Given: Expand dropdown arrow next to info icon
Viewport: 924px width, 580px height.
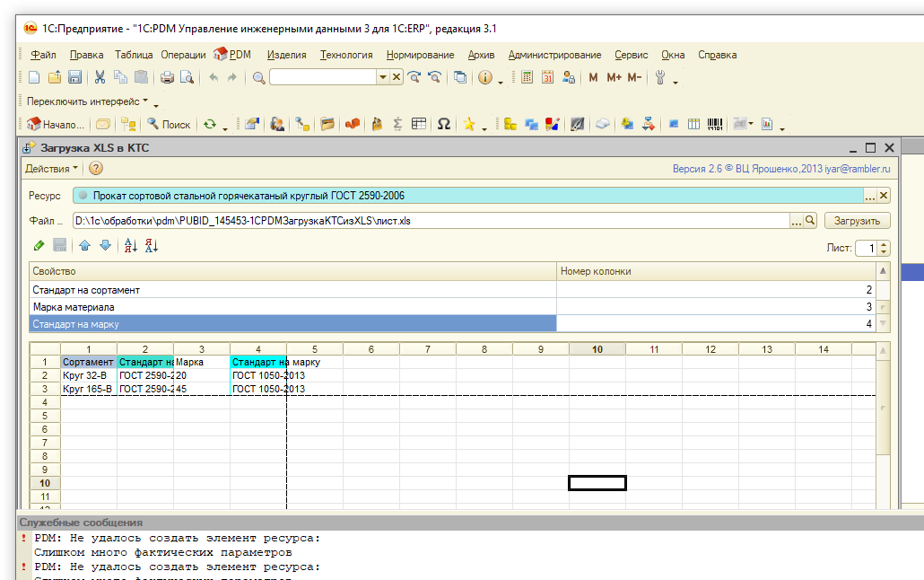Looking at the screenshot, I should 501,81.
